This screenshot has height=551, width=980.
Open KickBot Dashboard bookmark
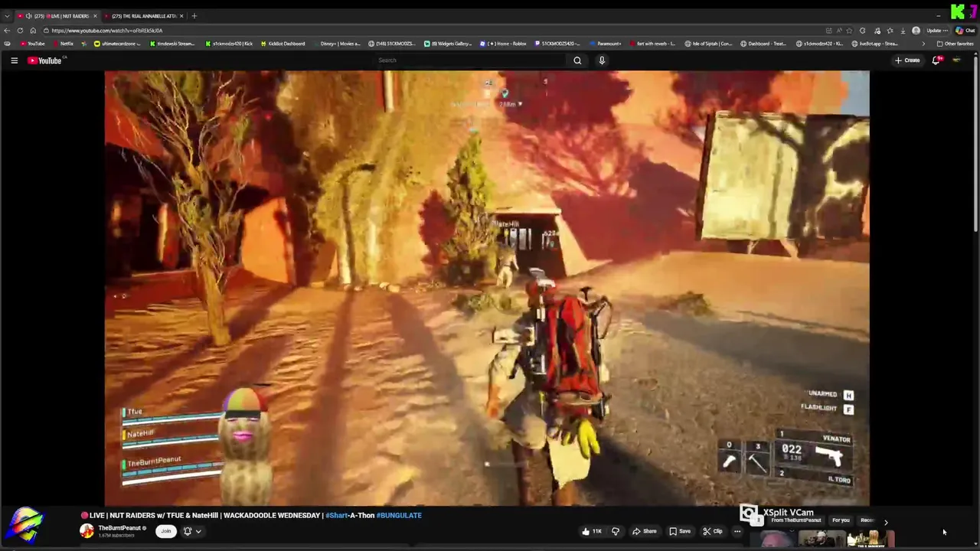283,44
